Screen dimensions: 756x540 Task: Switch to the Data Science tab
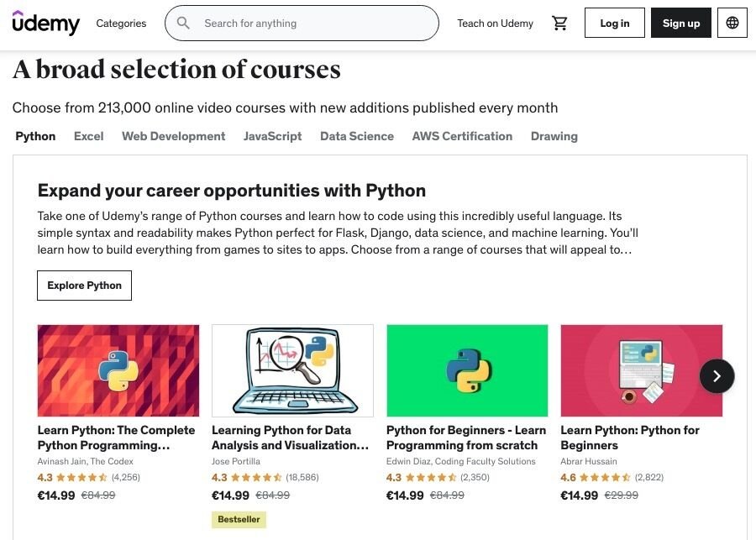(x=356, y=136)
